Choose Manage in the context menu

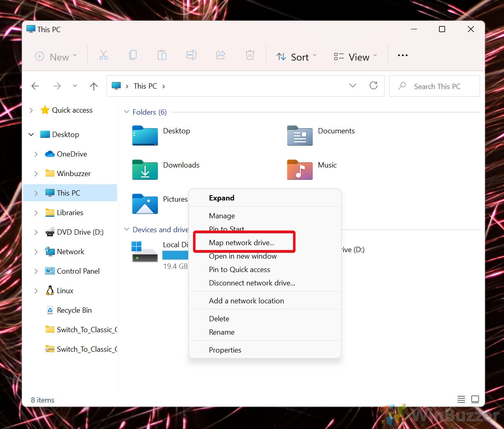coord(265,216)
